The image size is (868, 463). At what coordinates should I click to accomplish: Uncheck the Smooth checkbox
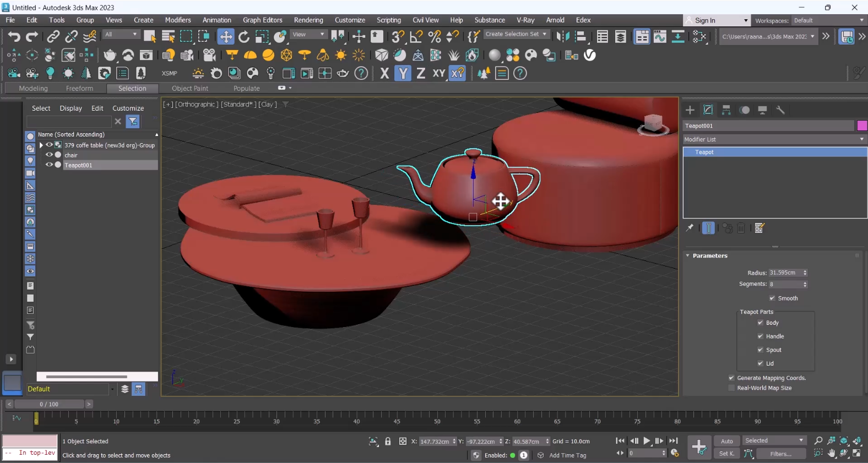[772, 298]
